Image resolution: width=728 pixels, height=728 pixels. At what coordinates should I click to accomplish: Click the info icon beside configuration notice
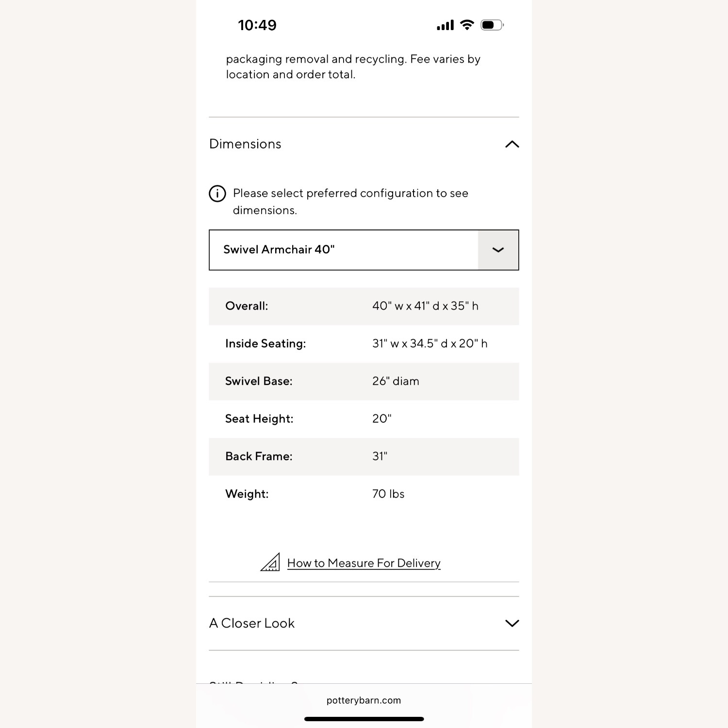[x=217, y=193]
